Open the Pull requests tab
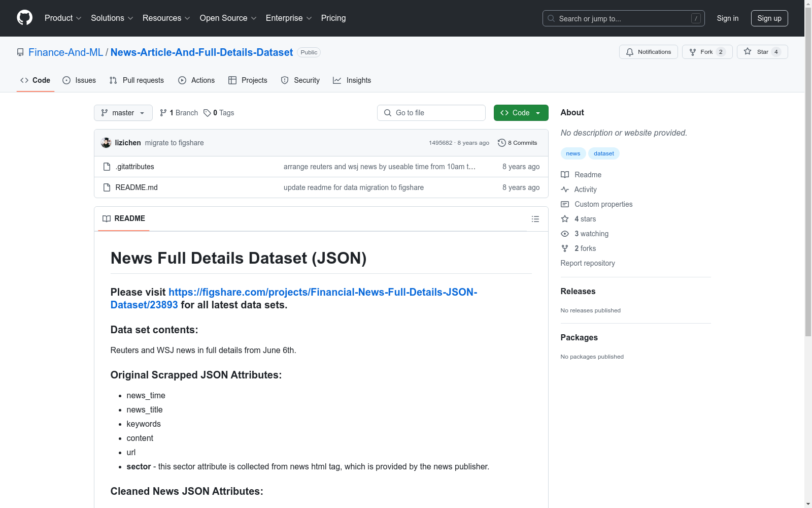Screen dimensions: 812x508 pyautogui.click(x=137, y=80)
